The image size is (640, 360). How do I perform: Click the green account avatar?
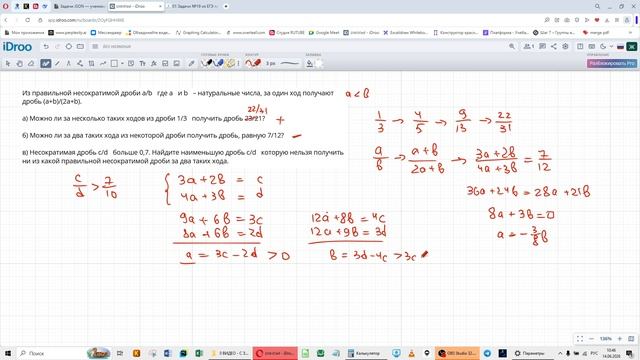tap(632, 47)
